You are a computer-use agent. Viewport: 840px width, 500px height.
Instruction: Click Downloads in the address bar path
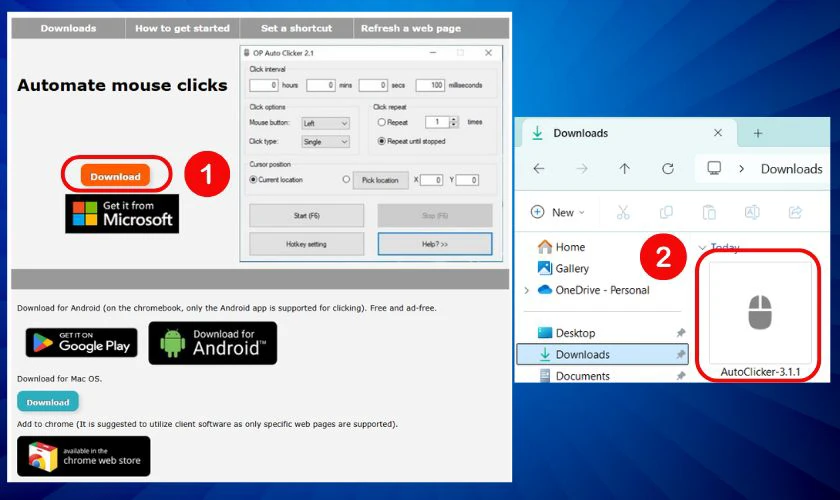click(791, 169)
